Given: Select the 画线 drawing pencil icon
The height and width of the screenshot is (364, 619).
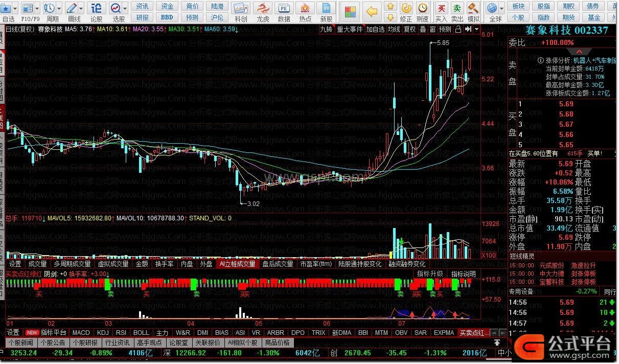Looking at the screenshot, I should pos(72,8).
